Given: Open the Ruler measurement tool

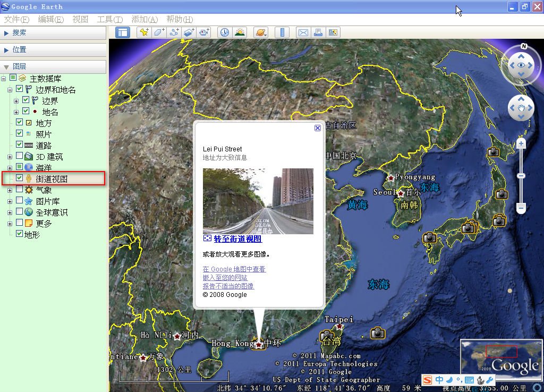Looking at the screenshot, I should (x=282, y=32).
